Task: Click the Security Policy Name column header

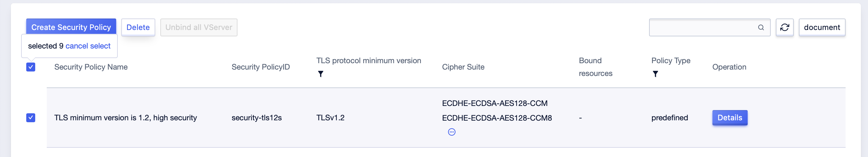Action: click(x=91, y=67)
